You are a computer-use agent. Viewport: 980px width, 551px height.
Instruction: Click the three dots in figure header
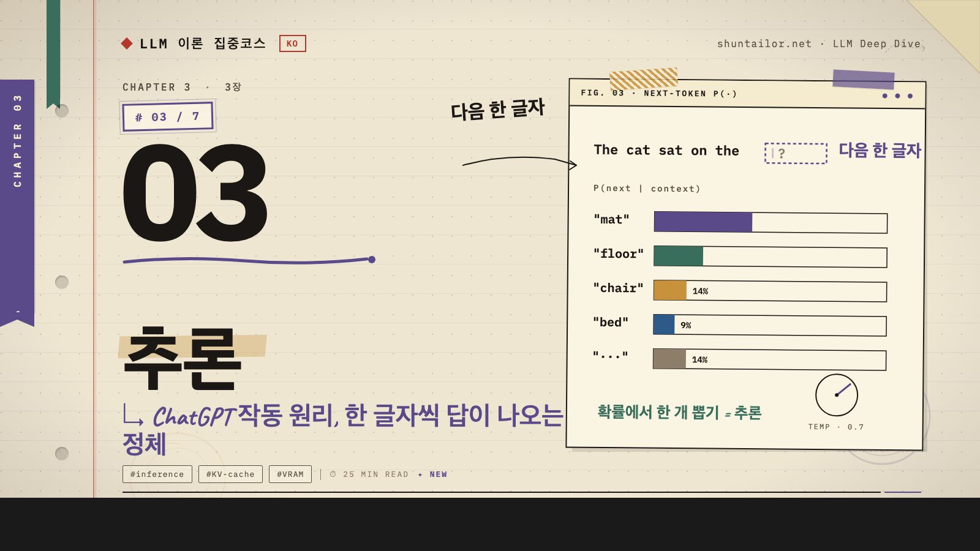tap(897, 96)
